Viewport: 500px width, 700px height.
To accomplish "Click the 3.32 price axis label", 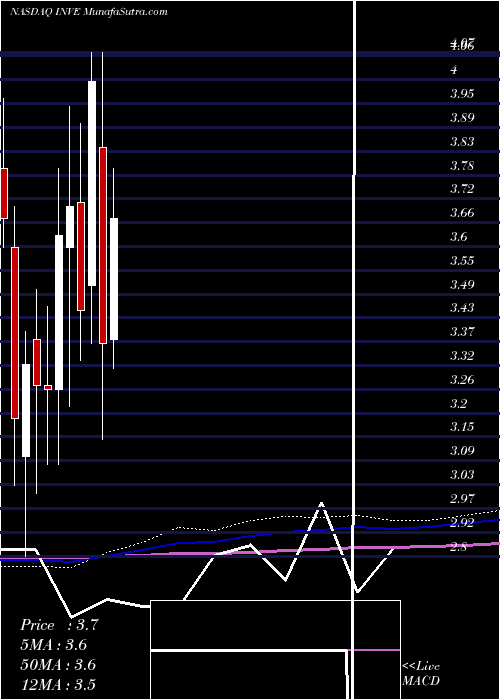I will [x=461, y=356].
